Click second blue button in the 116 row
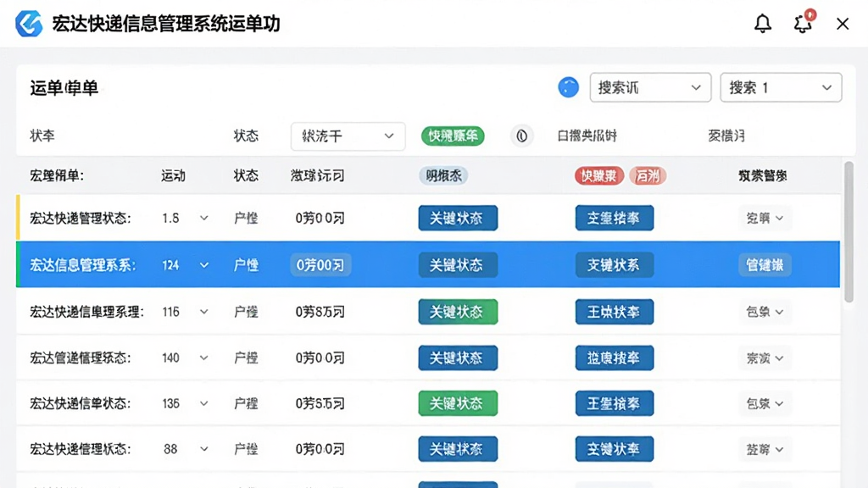The width and height of the screenshot is (868, 488). pyautogui.click(x=615, y=312)
